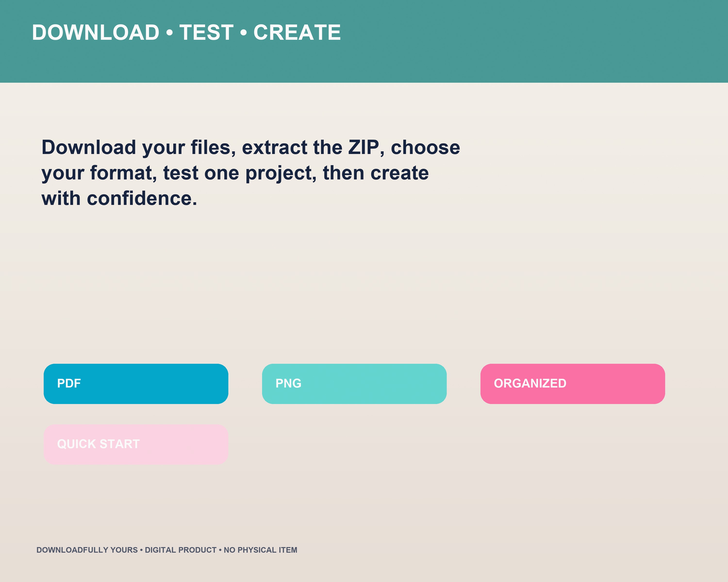The height and width of the screenshot is (582, 728).
Task: Click the word DOWNLOAD in the header
Action: 96,32
